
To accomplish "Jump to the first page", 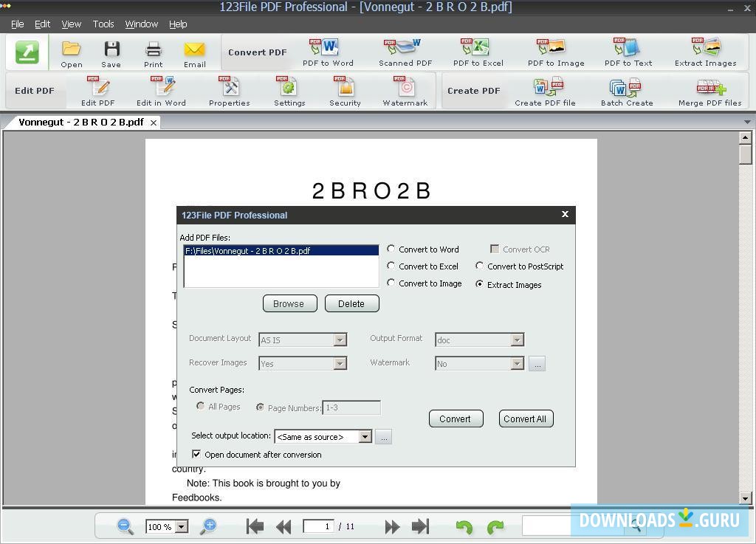I will click(x=255, y=526).
